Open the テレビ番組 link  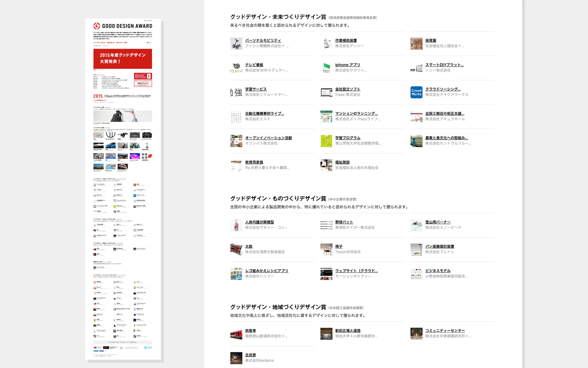[x=254, y=65]
